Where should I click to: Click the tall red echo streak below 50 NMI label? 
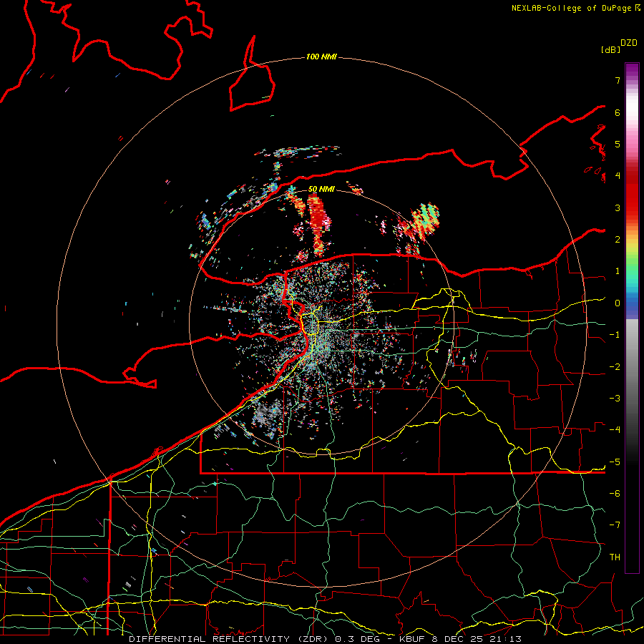tap(319, 225)
